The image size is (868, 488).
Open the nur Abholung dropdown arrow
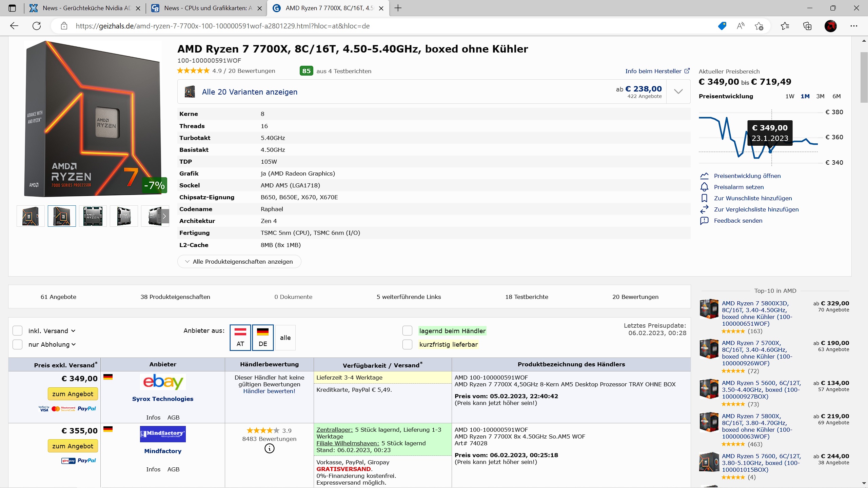(74, 344)
